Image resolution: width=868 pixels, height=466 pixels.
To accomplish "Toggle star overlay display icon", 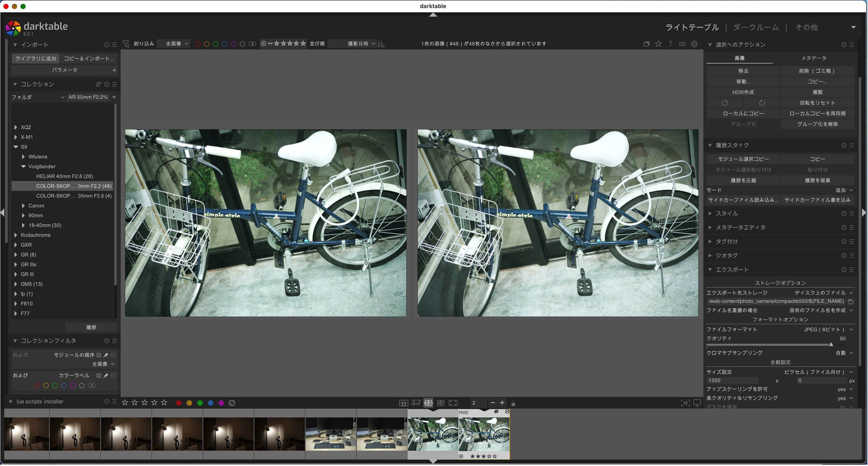I will click(659, 44).
